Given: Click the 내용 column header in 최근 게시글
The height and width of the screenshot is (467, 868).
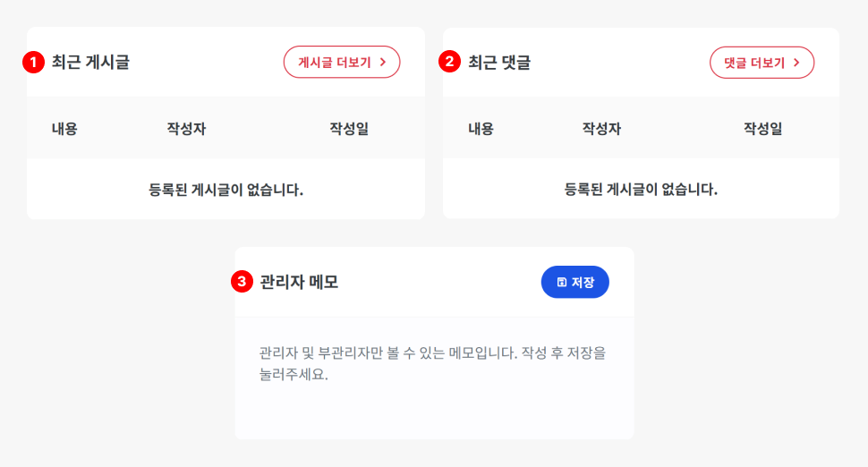Looking at the screenshot, I should (x=64, y=129).
